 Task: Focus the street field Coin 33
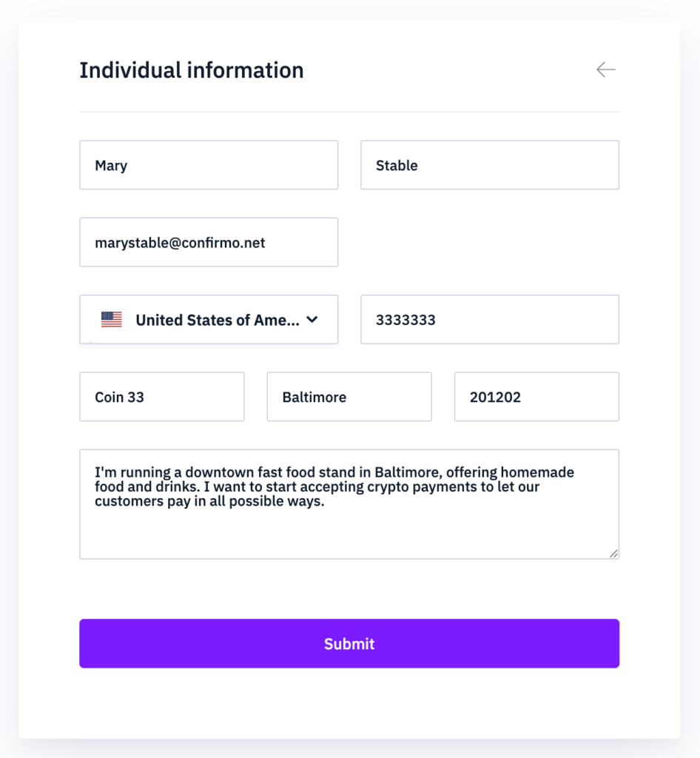[x=161, y=397]
